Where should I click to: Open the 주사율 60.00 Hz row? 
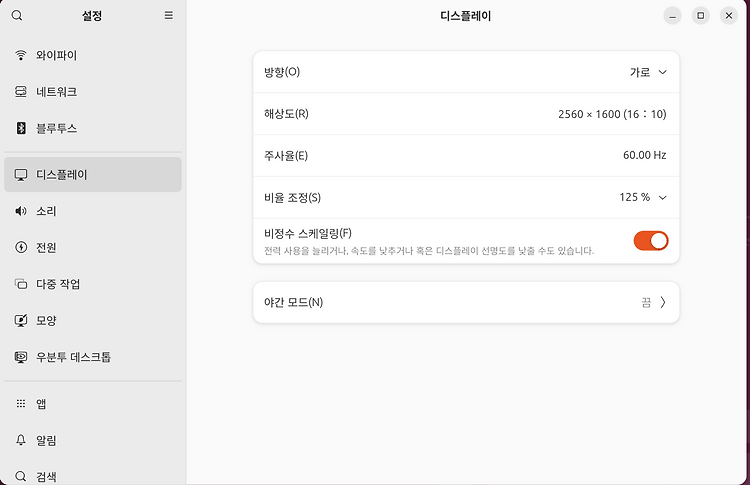pos(466,155)
